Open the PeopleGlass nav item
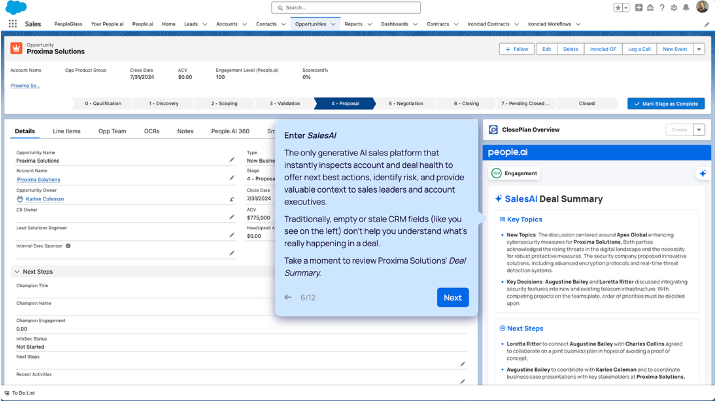 click(68, 24)
